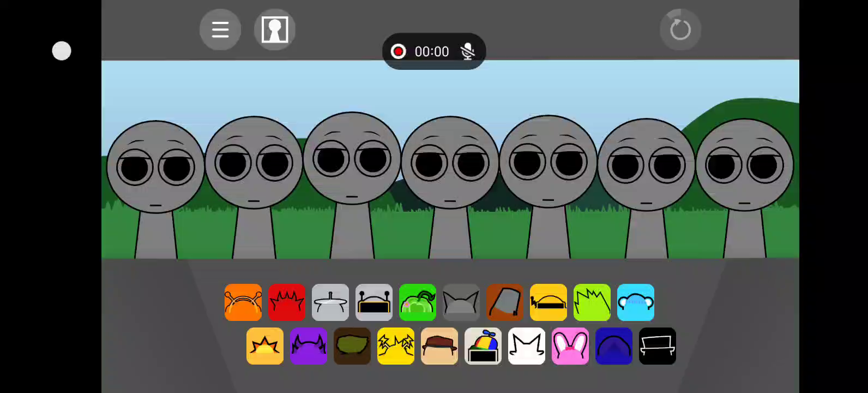Choose the pink bunny ears sound icon

pos(570,346)
